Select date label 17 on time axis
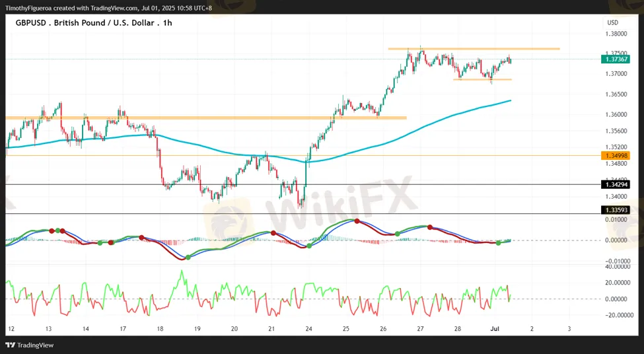 click(123, 329)
